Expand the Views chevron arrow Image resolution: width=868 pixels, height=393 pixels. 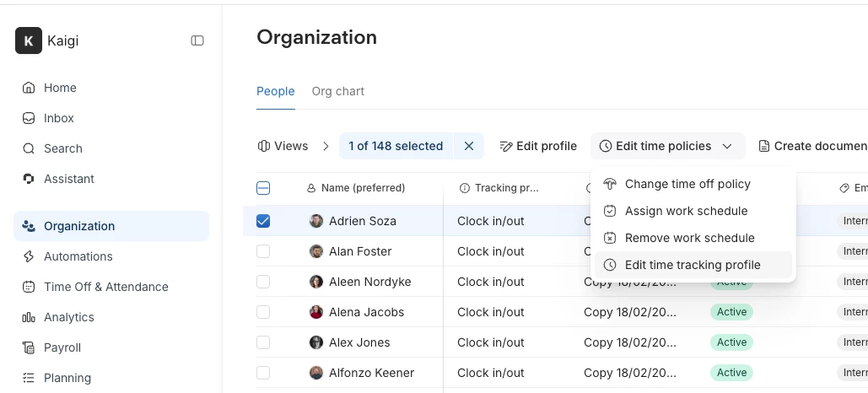click(x=326, y=146)
